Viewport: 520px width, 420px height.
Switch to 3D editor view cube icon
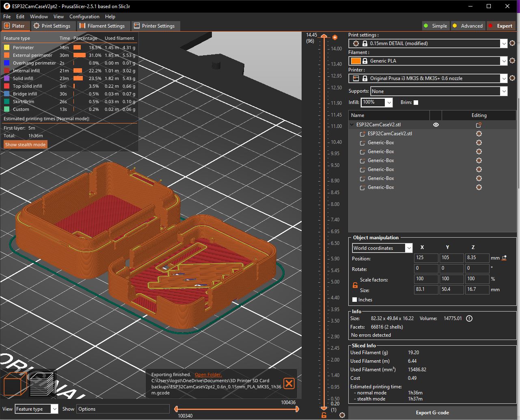[15, 384]
